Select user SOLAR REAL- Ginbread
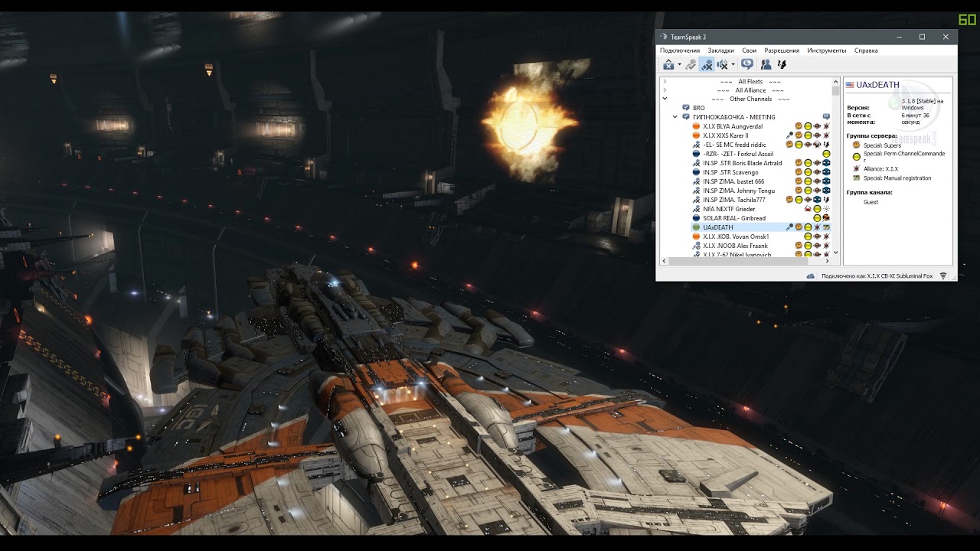The height and width of the screenshot is (551, 980). click(x=734, y=218)
